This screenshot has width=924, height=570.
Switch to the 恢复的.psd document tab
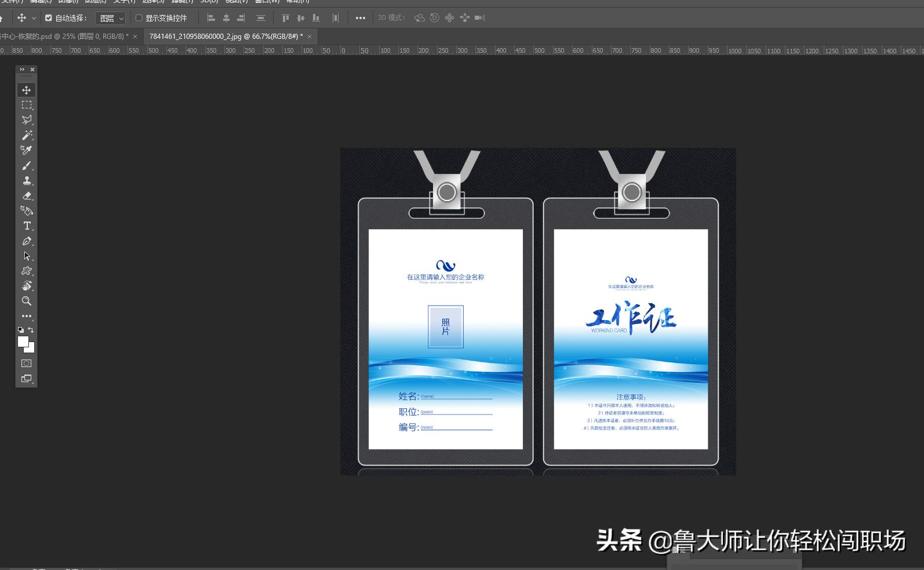(x=64, y=36)
